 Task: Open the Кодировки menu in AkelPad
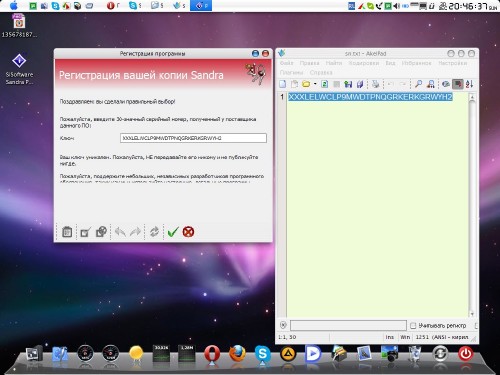[364, 63]
